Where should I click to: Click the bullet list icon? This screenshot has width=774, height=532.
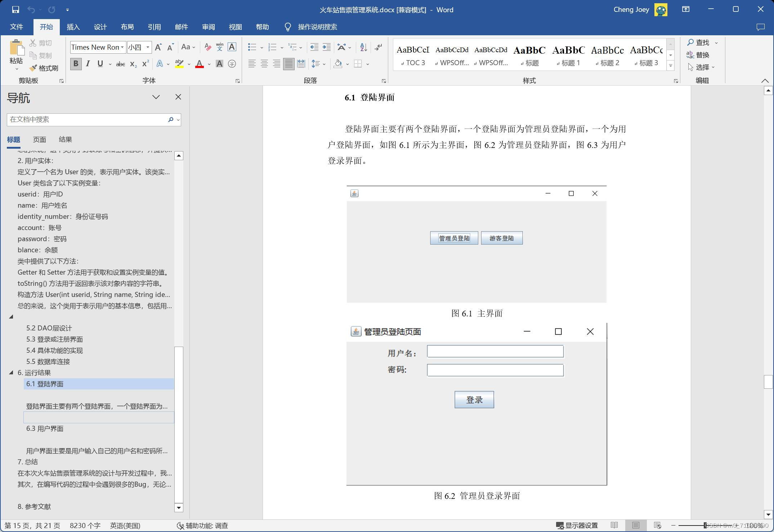252,47
